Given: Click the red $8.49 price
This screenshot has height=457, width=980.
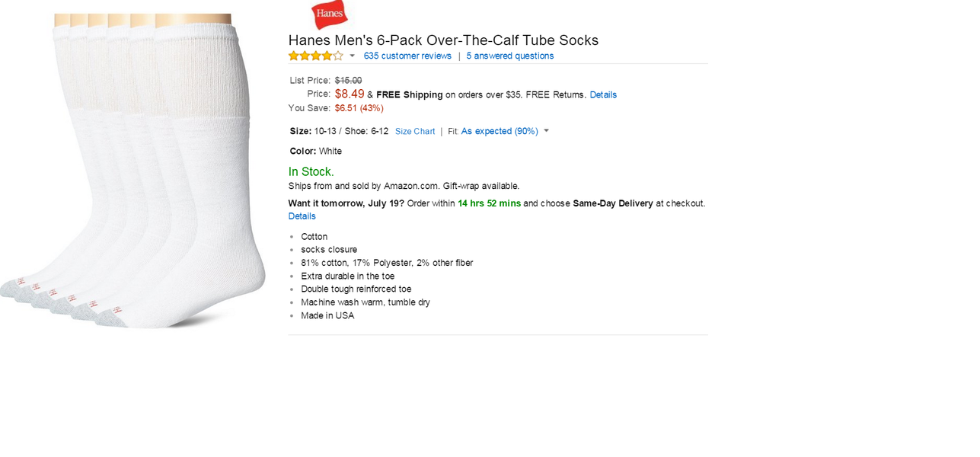Looking at the screenshot, I should (x=350, y=94).
